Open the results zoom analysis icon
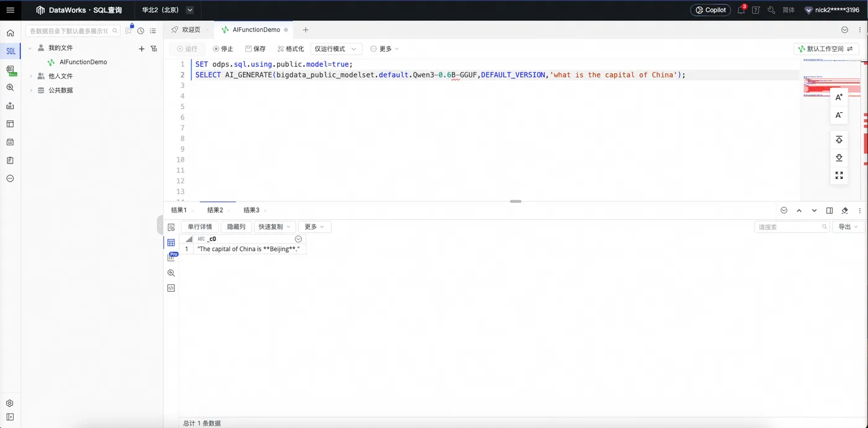The image size is (868, 428). (x=171, y=273)
